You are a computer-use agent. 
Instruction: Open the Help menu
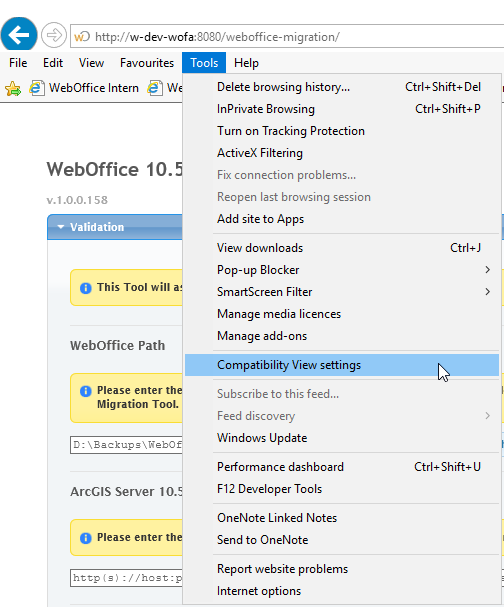click(x=246, y=63)
